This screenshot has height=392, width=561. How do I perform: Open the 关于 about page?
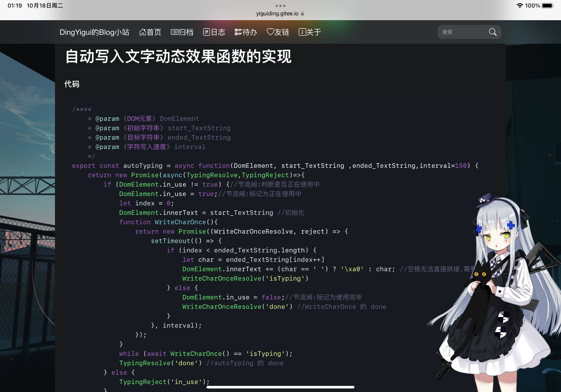pos(310,32)
